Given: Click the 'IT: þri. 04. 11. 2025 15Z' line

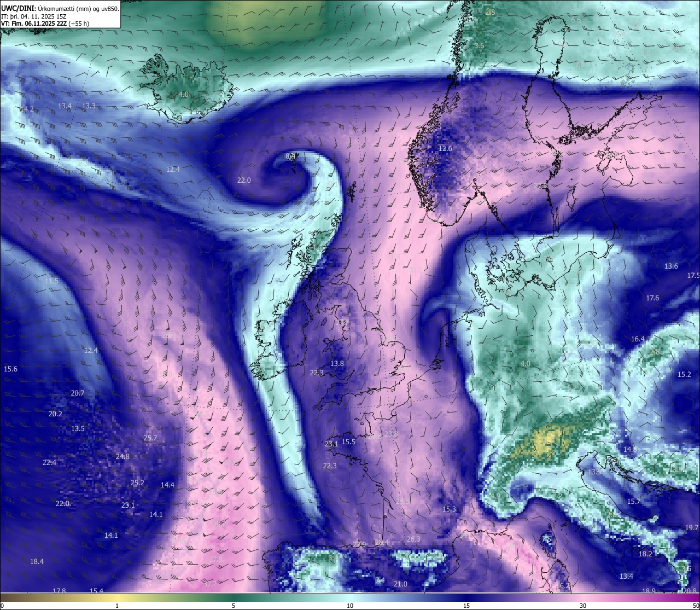Looking at the screenshot, I should click(x=34, y=16).
